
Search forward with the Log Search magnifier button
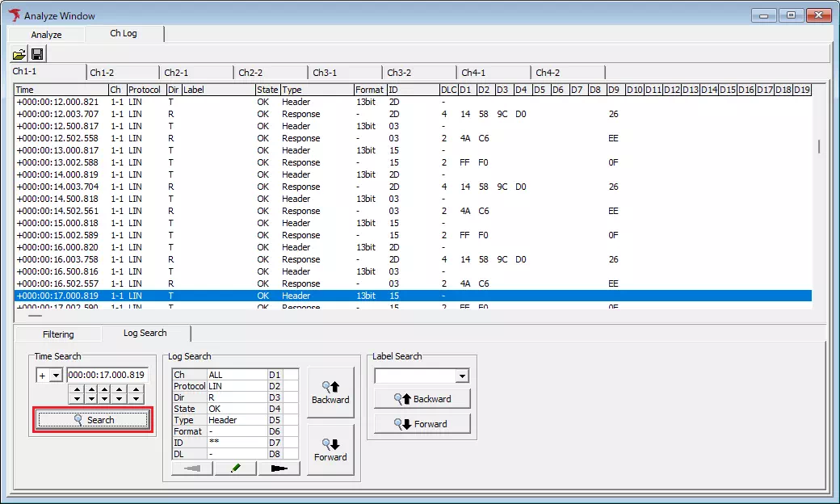coord(330,450)
